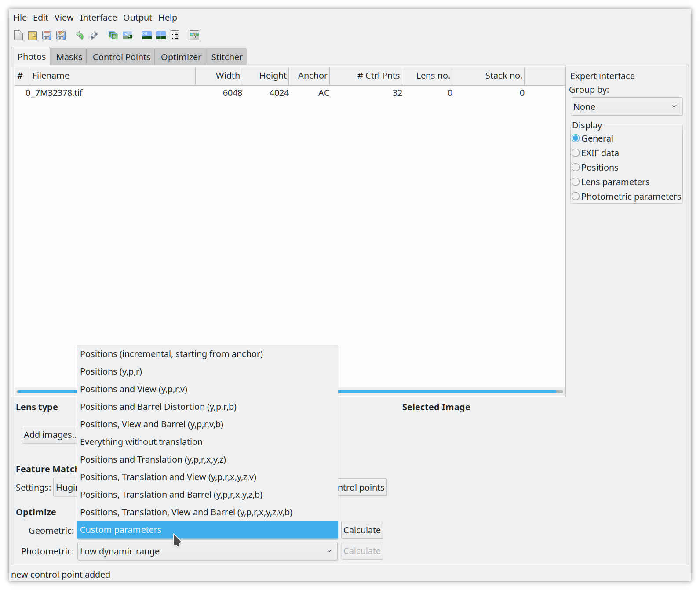Create a new project with the blank page icon
Image resolution: width=700 pixels, height=590 pixels.
[x=18, y=35]
